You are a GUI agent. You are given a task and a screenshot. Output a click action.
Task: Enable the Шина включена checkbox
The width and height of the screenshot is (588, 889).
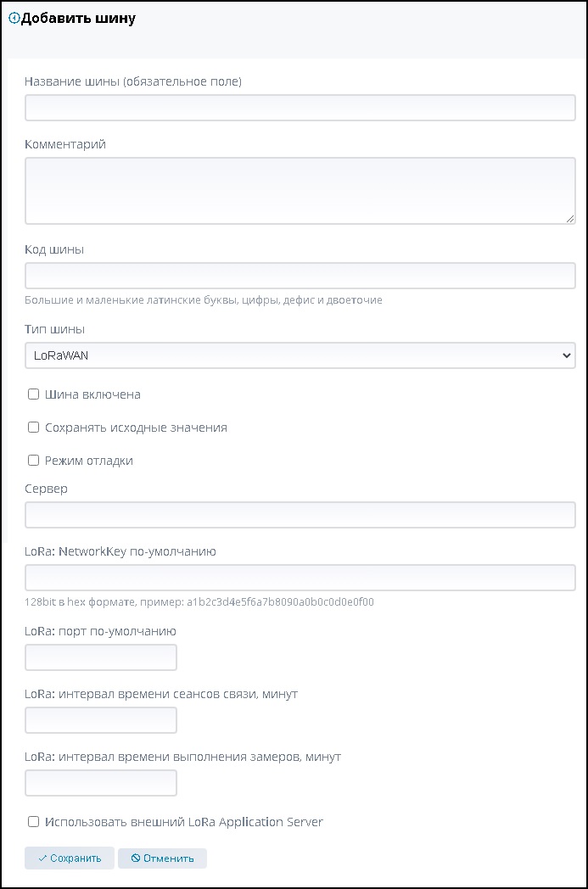pos(34,394)
